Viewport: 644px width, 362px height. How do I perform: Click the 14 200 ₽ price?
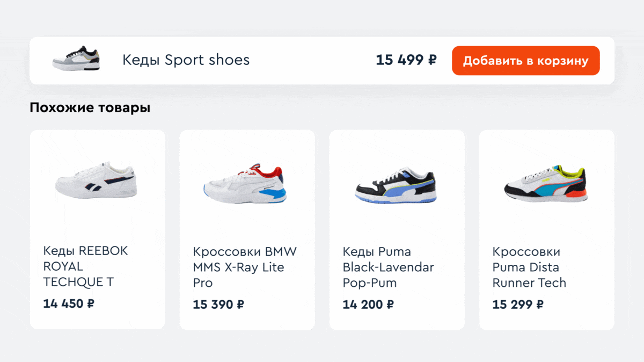point(368,305)
